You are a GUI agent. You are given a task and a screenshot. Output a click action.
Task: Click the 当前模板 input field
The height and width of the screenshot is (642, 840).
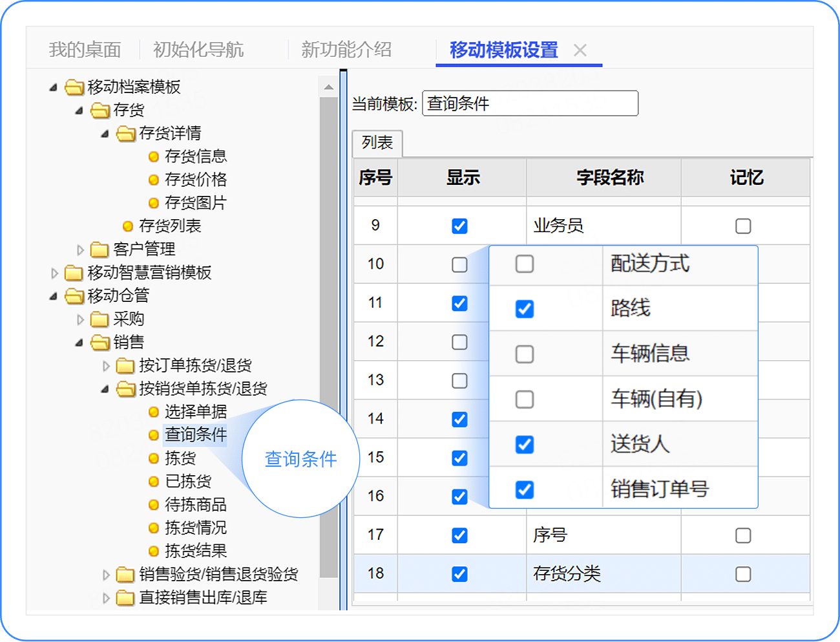(530, 103)
